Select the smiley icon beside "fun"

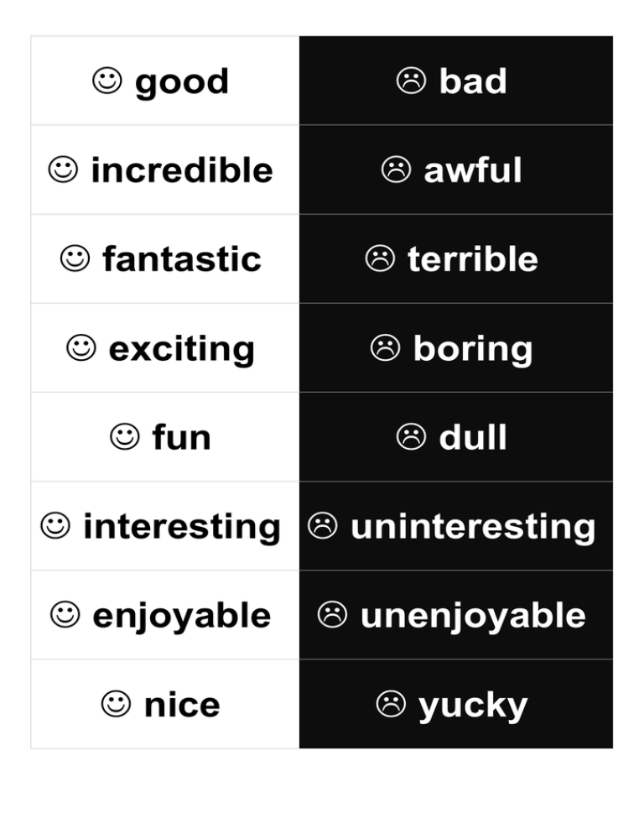[124, 436]
